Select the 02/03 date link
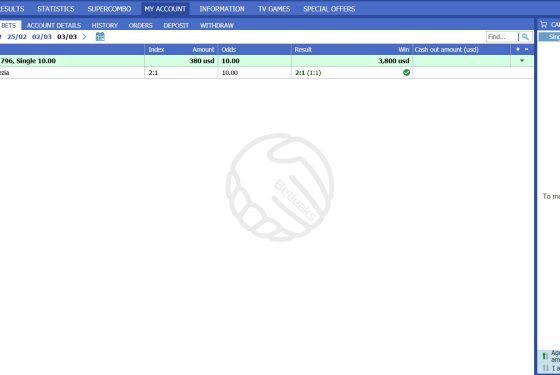 (42, 36)
